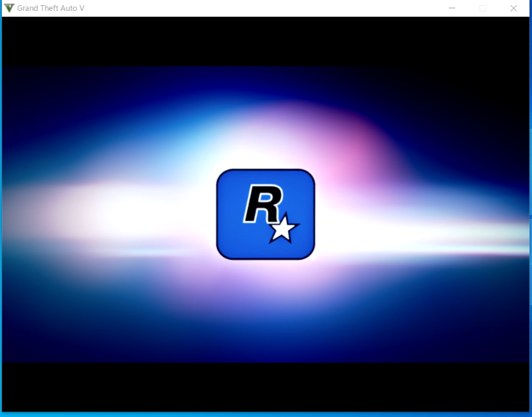Click the "Grand Theft Auto V" title text

(x=51, y=8)
